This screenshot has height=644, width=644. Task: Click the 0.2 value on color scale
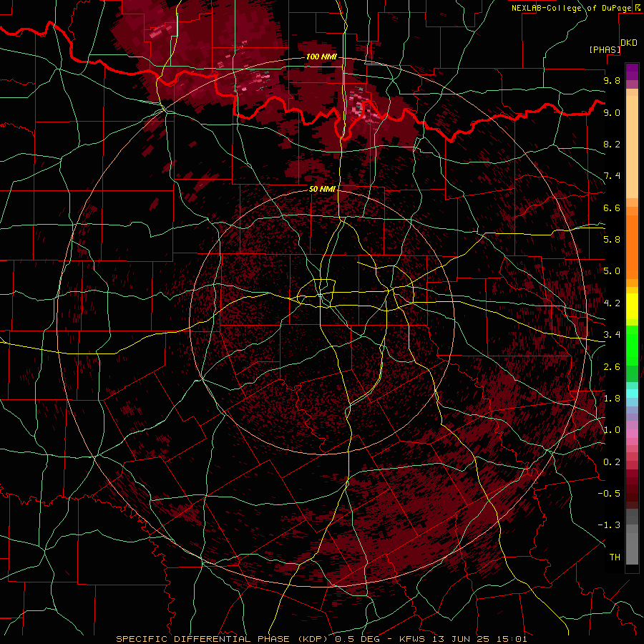click(x=612, y=462)
